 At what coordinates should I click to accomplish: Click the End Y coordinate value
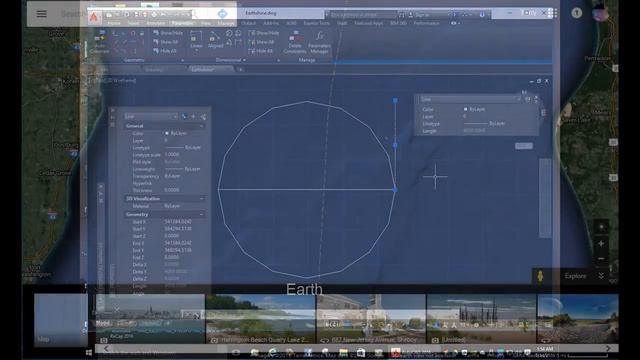tap(178, 250)
